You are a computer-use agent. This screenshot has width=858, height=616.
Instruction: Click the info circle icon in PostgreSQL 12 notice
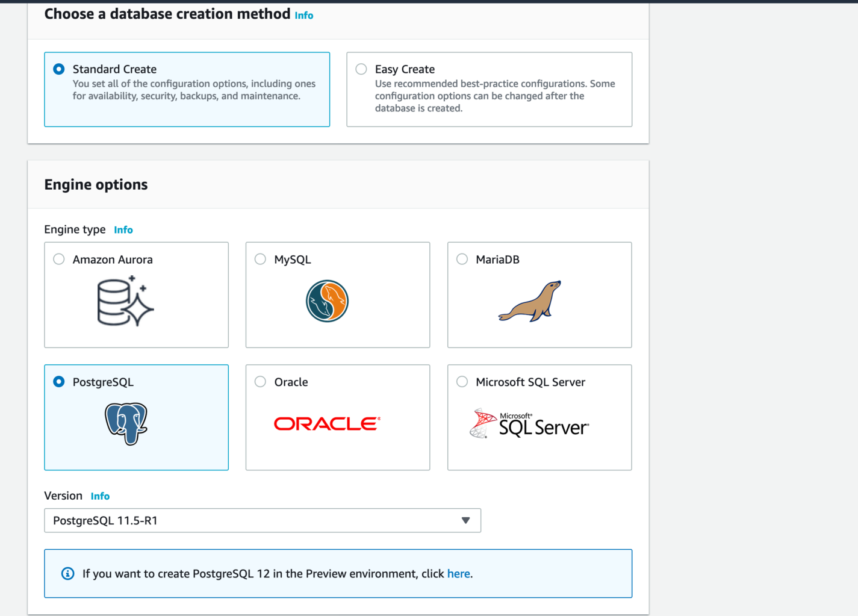[68, 574]
